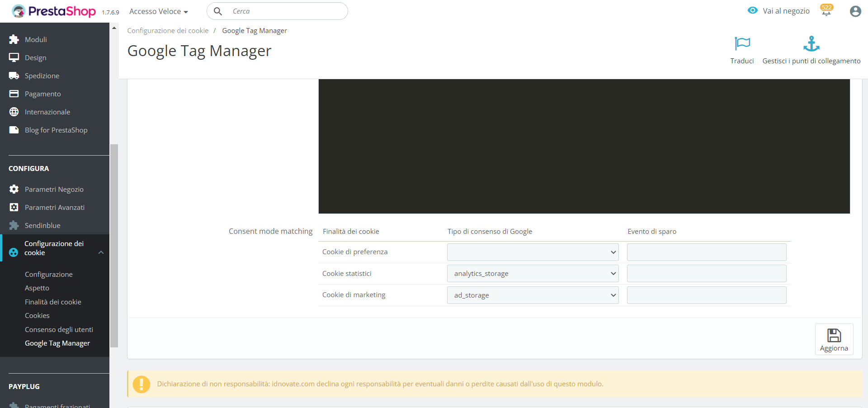Click the Consent mode matching label

[270, 231]
